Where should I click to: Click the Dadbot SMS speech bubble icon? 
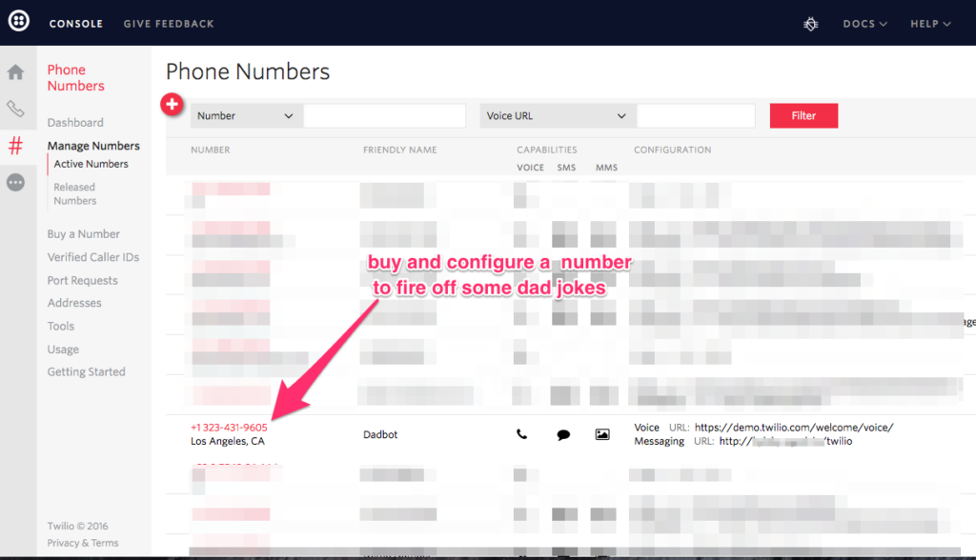(563, 435)
